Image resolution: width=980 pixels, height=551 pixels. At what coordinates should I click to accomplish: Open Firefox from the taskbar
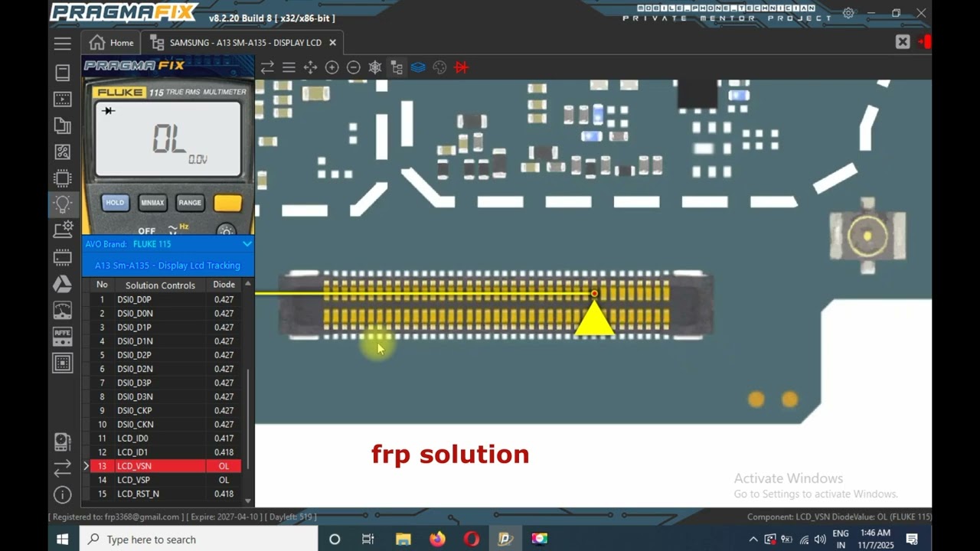click(x=437, y=540)
